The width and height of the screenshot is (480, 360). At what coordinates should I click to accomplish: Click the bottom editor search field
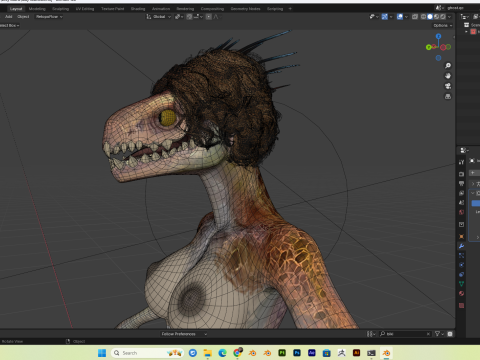click(405, 334)
